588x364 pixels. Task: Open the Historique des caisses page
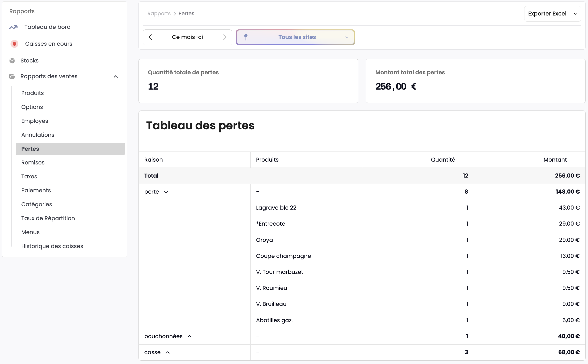52,246
